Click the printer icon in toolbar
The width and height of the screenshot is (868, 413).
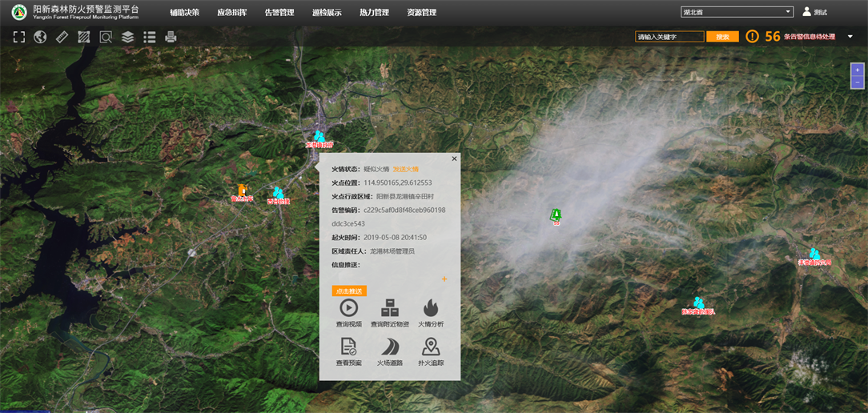click(171, 37)
